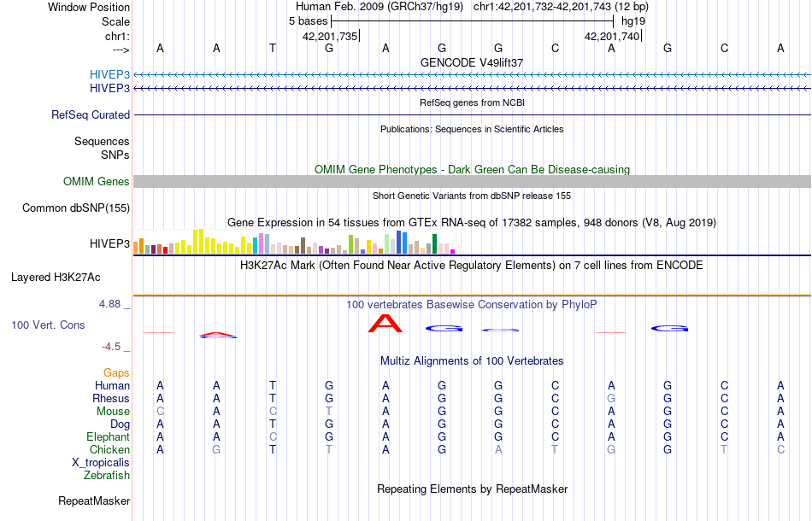Click the 42,201,740 ruler position marker
Image resolution: width=812 pixels, height=521 pixels.
[x=613, y=36]
